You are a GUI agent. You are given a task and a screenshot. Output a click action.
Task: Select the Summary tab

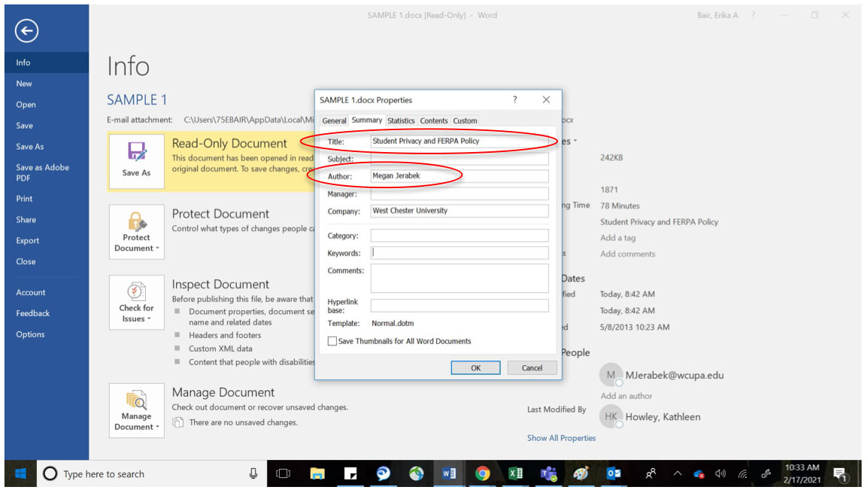(367, 120)
